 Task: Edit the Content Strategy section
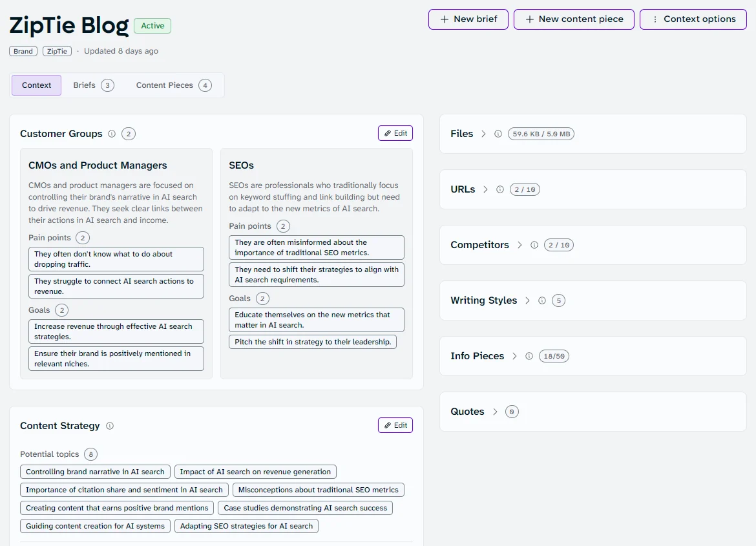click(395, 425)
